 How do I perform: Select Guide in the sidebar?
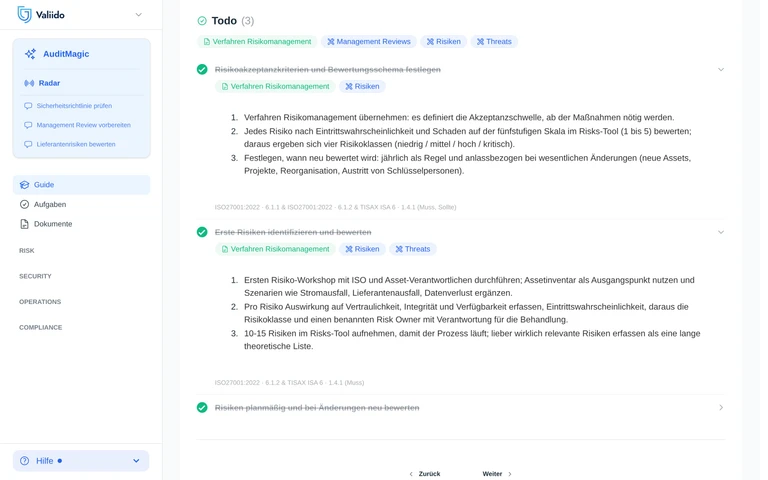click(81, 185)
